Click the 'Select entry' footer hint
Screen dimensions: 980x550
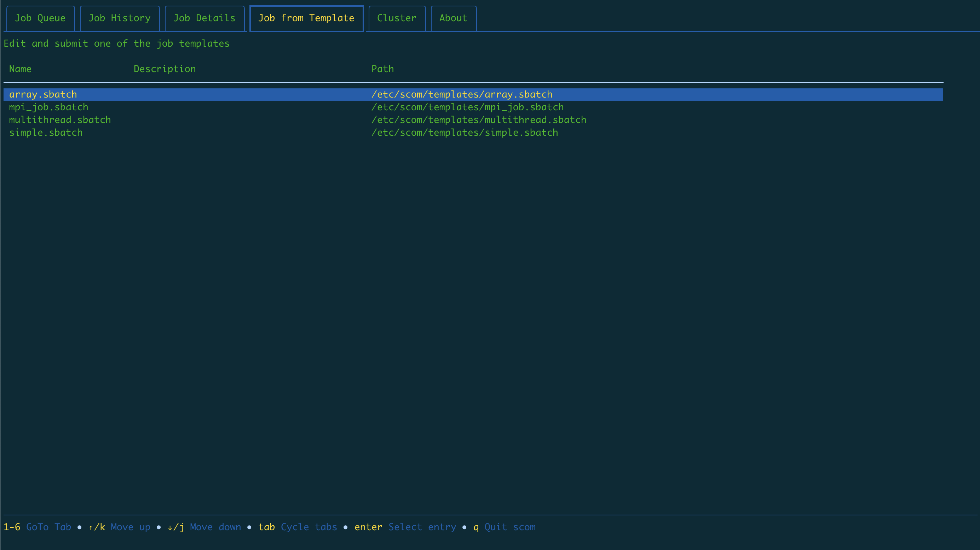tap(422, 527)
